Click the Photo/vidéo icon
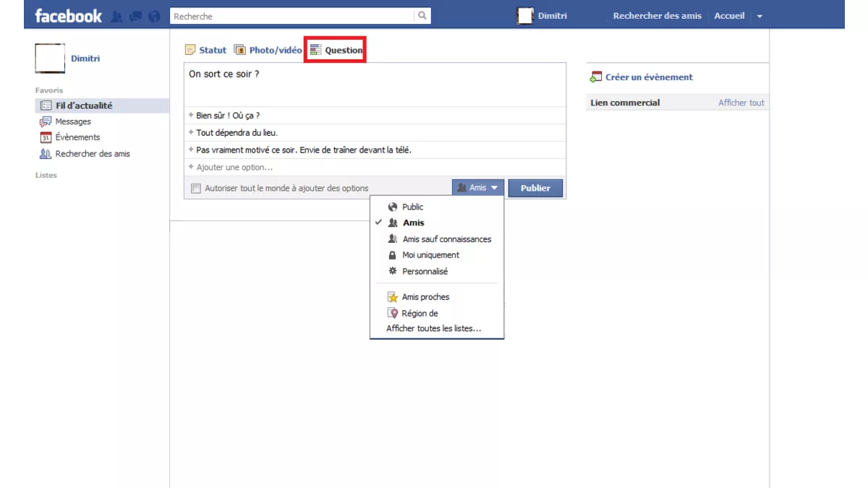Screen dimensions: 868x488 coord(239,50)
